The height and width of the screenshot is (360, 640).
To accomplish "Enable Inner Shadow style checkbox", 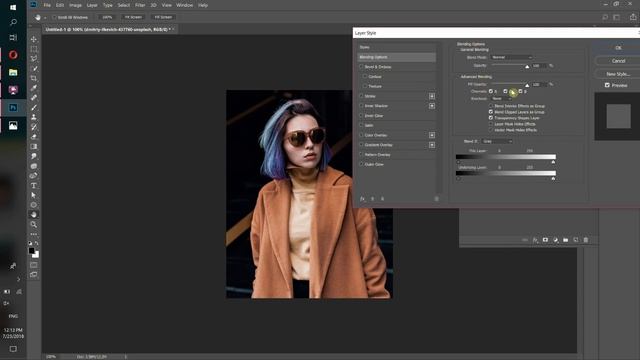I will [x=361, y=106].
